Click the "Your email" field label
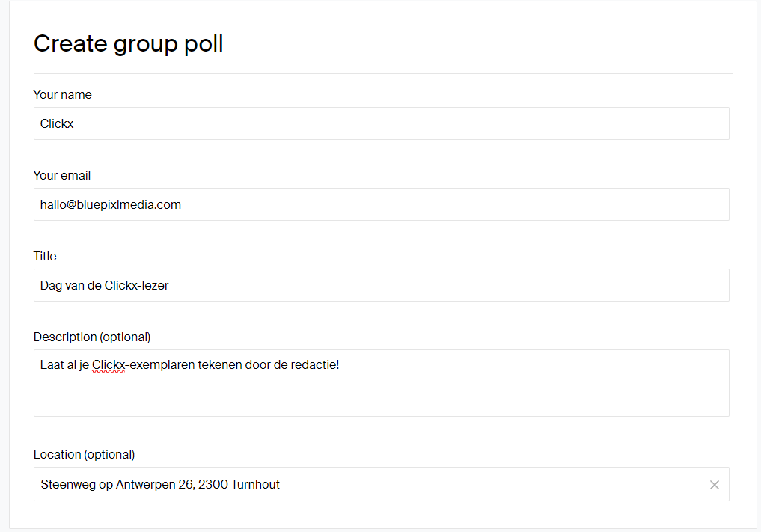The image size is (761, 532). (x=61, y=175)
